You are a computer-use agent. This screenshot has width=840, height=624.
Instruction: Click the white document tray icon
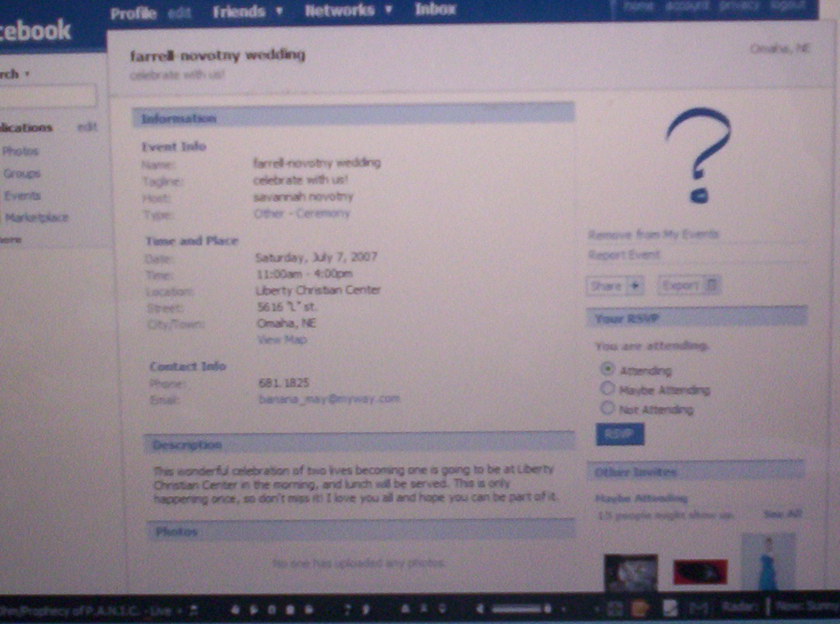click(670, 608)
